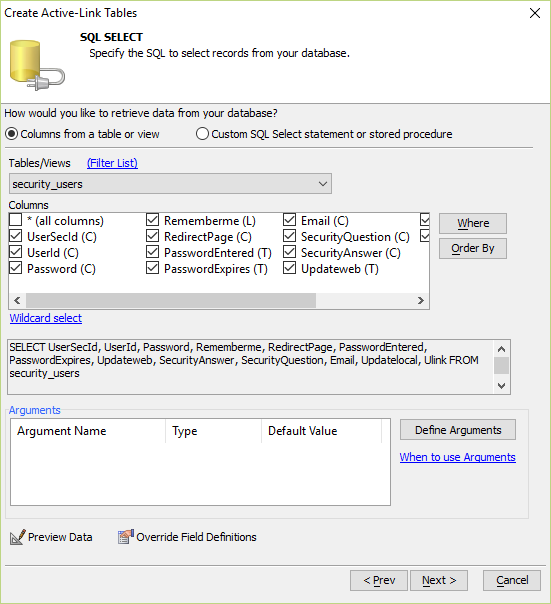This screenshot has height=604, width=551.
Task: Click inside the SQL SELECT statement text box
Action: click(x=250, y=367)
